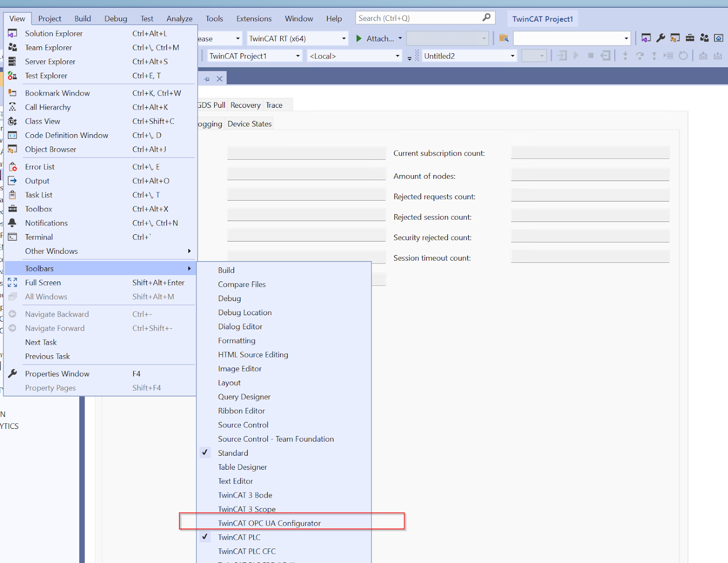Enable the Text Editor toolbar

pyautogui.click(x=284, y=481)
